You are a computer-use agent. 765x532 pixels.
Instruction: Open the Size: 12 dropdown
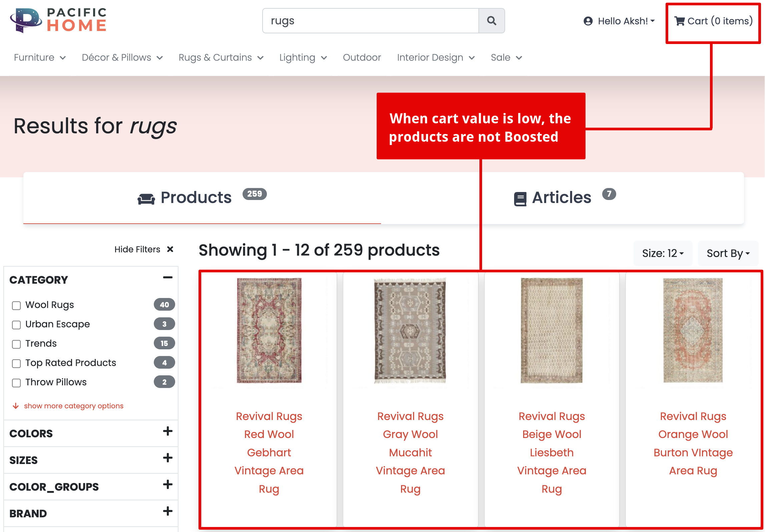(663, 253)
